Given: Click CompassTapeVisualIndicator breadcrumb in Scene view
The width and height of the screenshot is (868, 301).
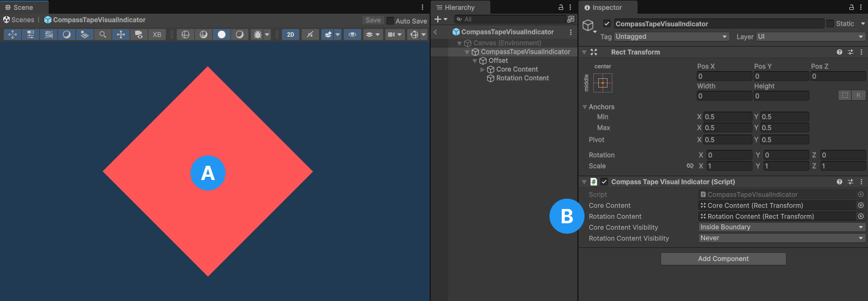Looking at the screenshot, I should 95,20.
